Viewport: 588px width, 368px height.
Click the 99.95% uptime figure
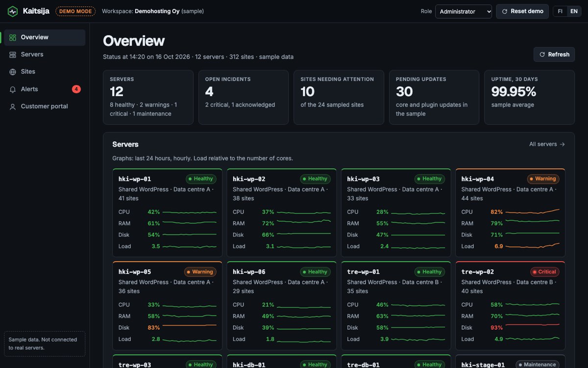pos(514,92)
